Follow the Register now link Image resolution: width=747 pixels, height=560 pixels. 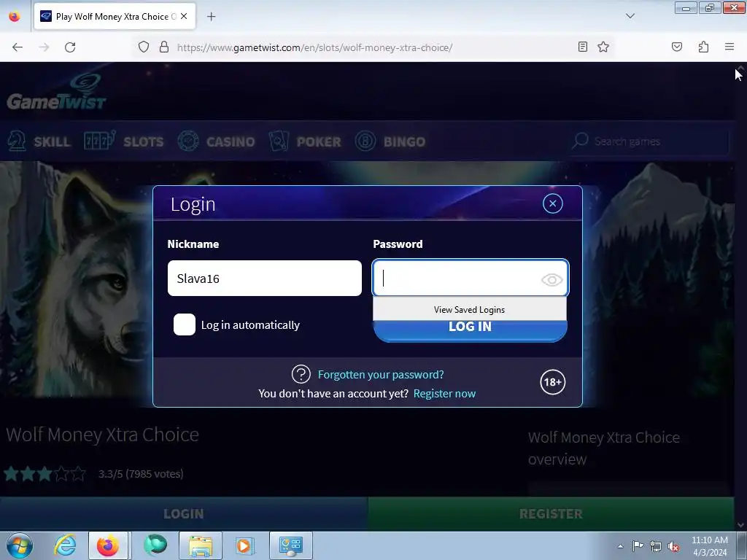(444, 394)
